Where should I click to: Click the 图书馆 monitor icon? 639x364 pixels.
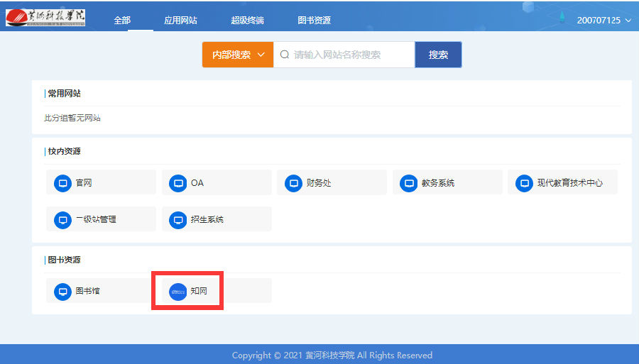[63, 292]
